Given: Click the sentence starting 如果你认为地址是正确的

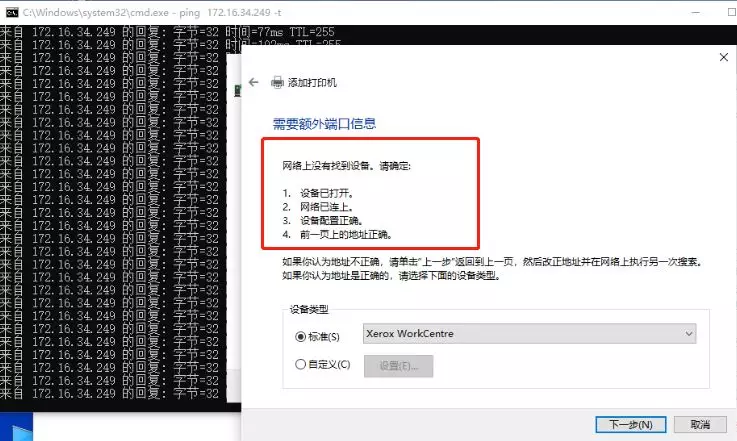Looking at the screenshot, I should (392, 276).
